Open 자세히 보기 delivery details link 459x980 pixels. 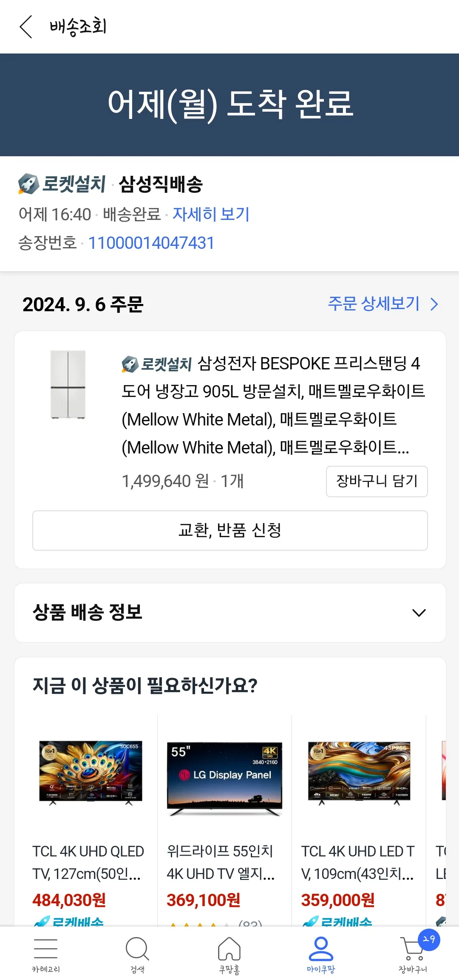(x=211, y=214)
